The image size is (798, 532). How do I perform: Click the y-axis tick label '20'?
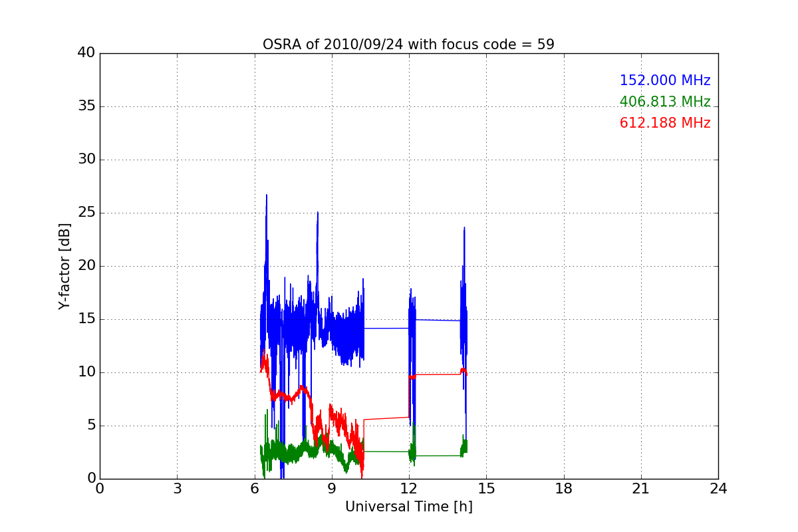tap(86, 266)
